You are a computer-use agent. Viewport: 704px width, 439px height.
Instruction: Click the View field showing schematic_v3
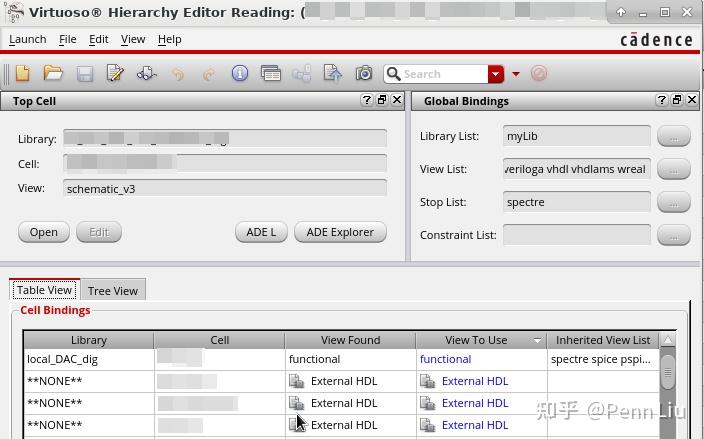225,189
